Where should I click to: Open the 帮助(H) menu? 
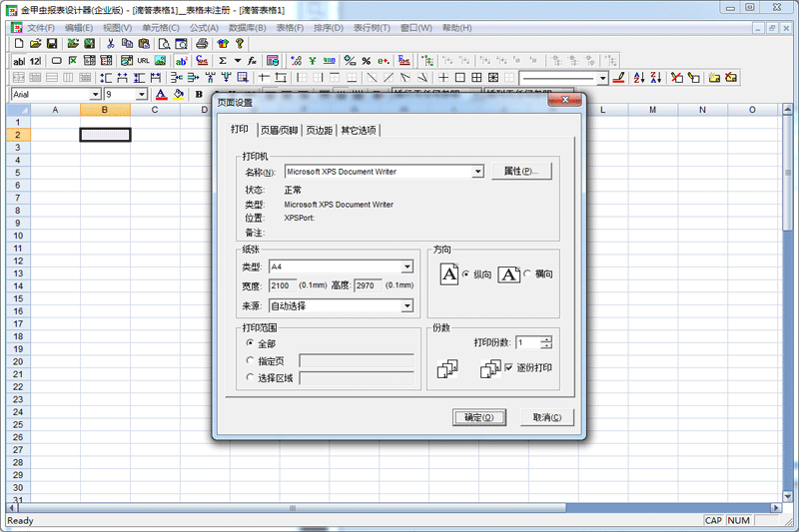pos(457,28)
